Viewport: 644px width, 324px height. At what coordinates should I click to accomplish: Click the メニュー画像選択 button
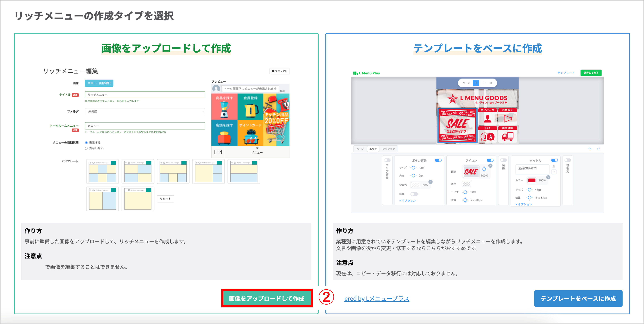click(99, 83)
